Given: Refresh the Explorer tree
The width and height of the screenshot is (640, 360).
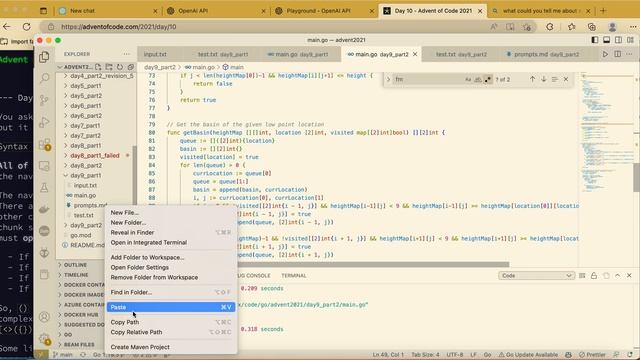Looking at the screenshot, I should point(120,67).
